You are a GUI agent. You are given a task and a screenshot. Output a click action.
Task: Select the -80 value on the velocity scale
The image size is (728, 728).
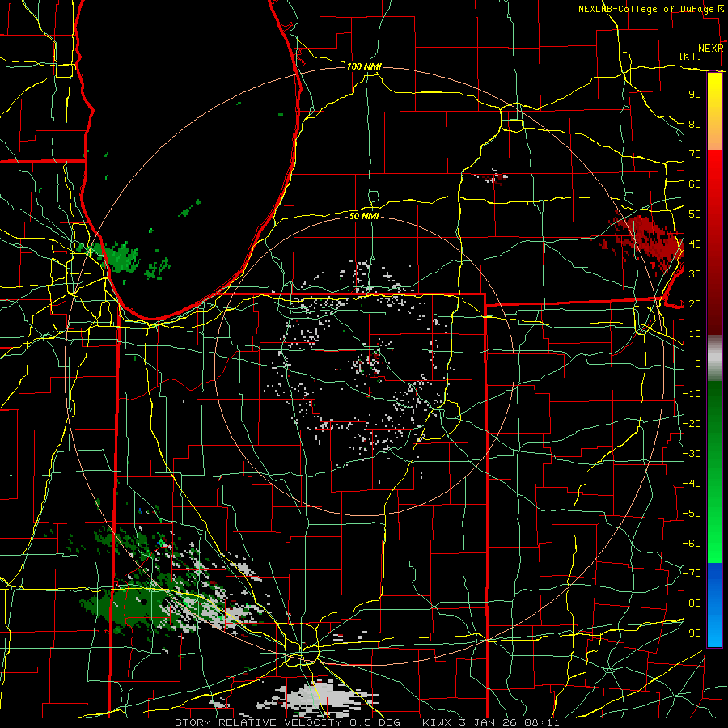pos(692,603)
